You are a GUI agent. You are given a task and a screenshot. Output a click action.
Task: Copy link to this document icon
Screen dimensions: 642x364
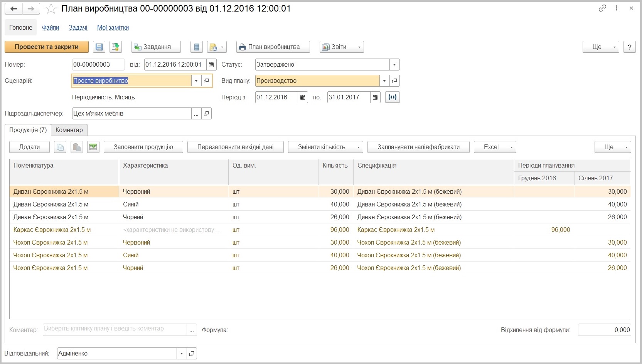point(602,8)
